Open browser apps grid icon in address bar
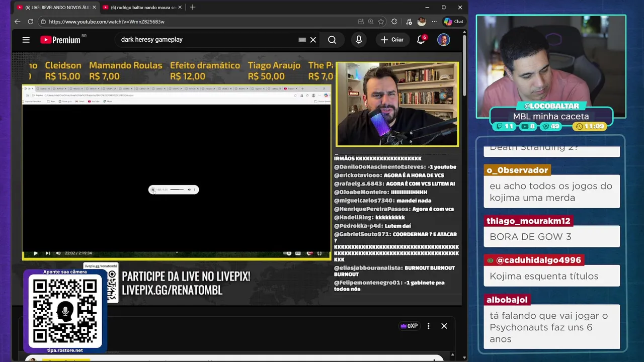The image size is (644, 362). pos(361,22)
